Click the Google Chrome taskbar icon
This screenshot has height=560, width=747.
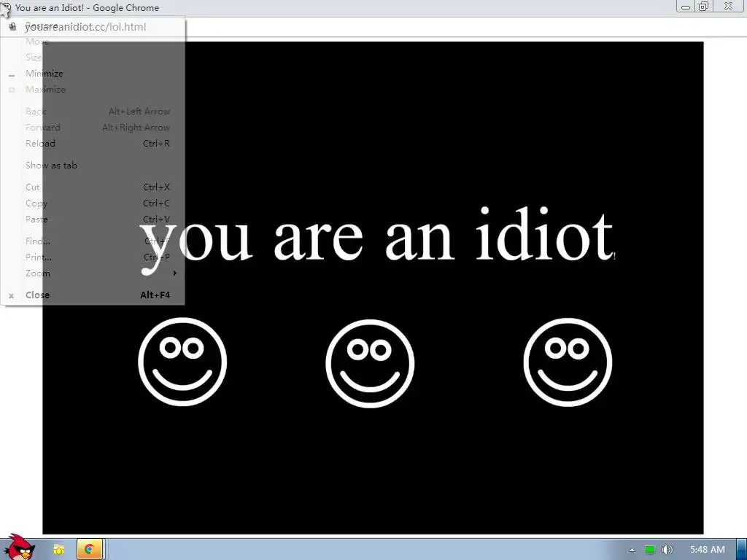point(89,550)
